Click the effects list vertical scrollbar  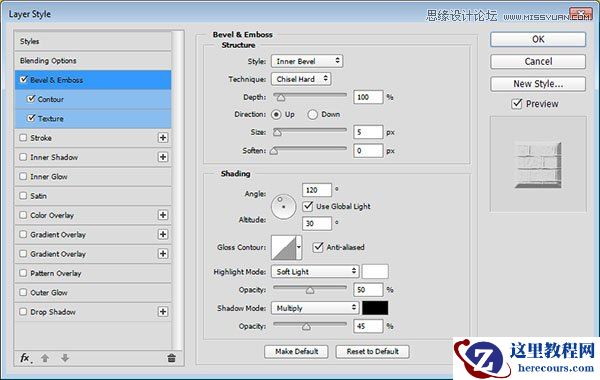click(177, 189)
